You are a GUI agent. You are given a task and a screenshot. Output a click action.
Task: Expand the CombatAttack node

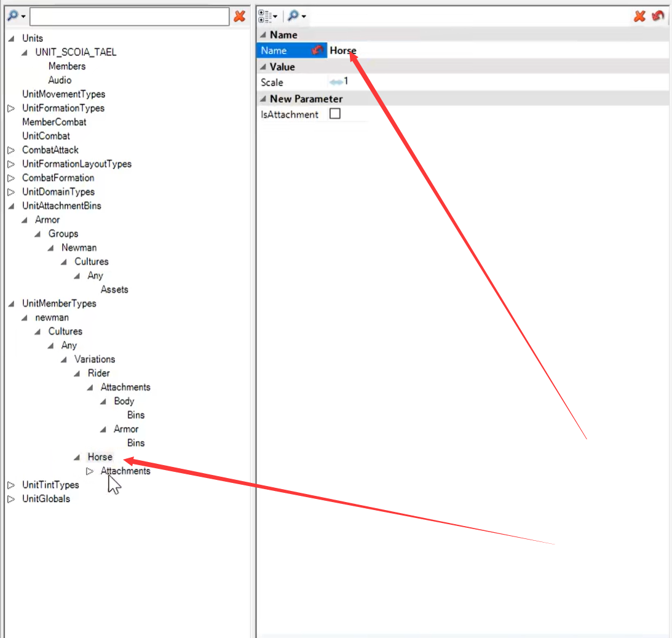tap(11, 150)
